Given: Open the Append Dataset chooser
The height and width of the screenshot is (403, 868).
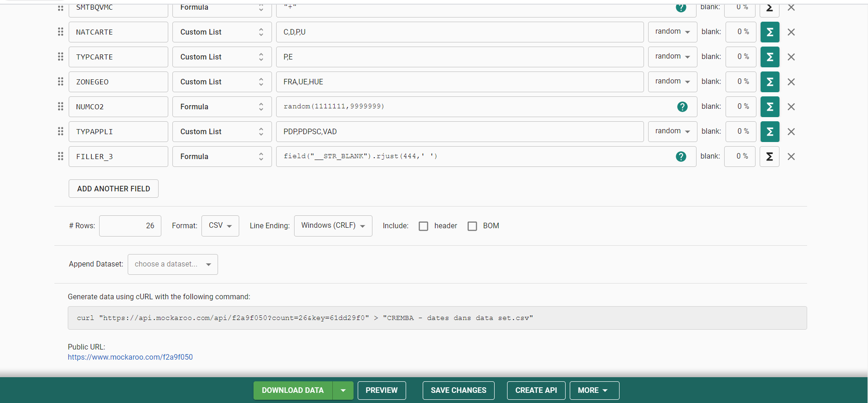Looking at the screenshot, I should pos(172,265).
